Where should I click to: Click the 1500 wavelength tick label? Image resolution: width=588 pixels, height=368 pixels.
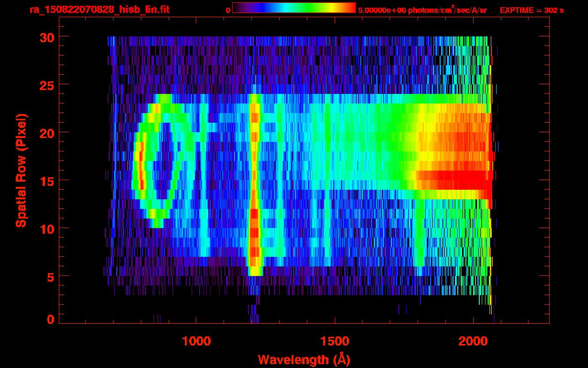point(334,341)
